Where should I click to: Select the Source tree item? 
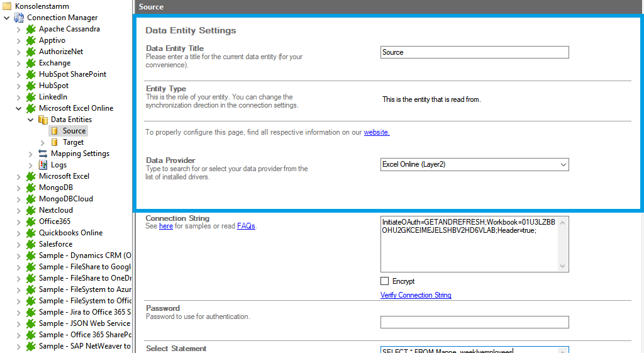(x=74, y=131)
